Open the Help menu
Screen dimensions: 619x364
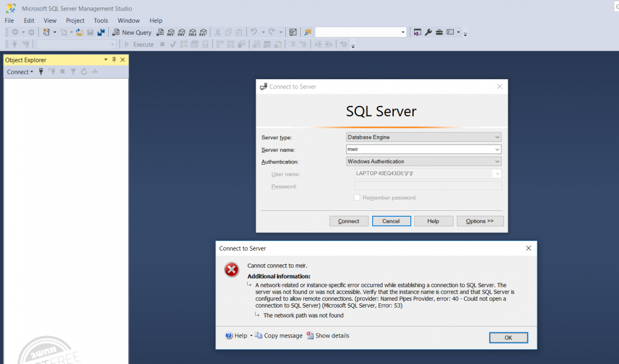[155, 20]
